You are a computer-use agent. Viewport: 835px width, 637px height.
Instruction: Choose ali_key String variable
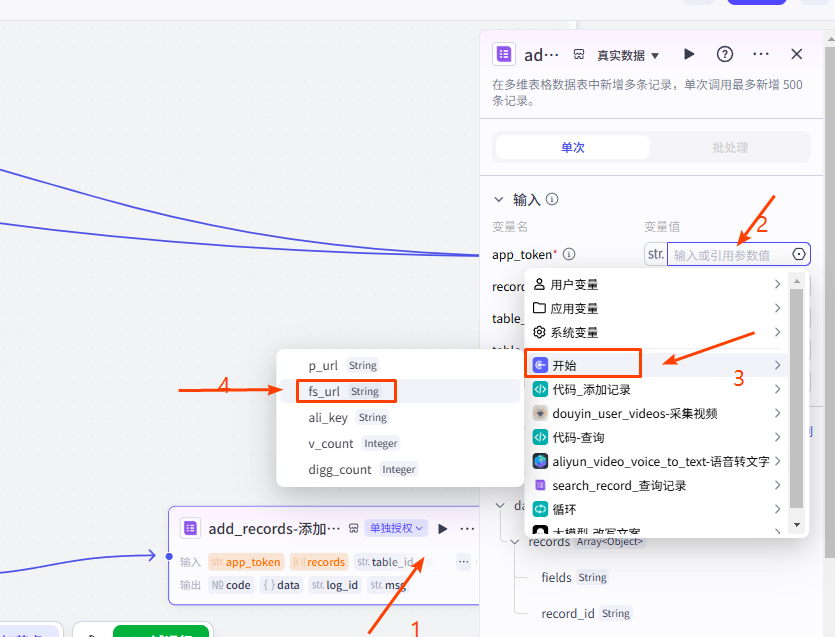point(400,418)
